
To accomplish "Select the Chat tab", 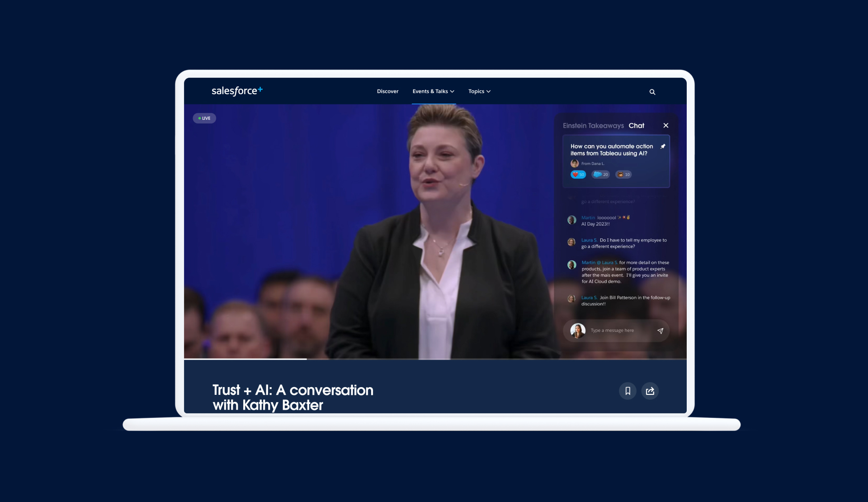I will 636,126.
